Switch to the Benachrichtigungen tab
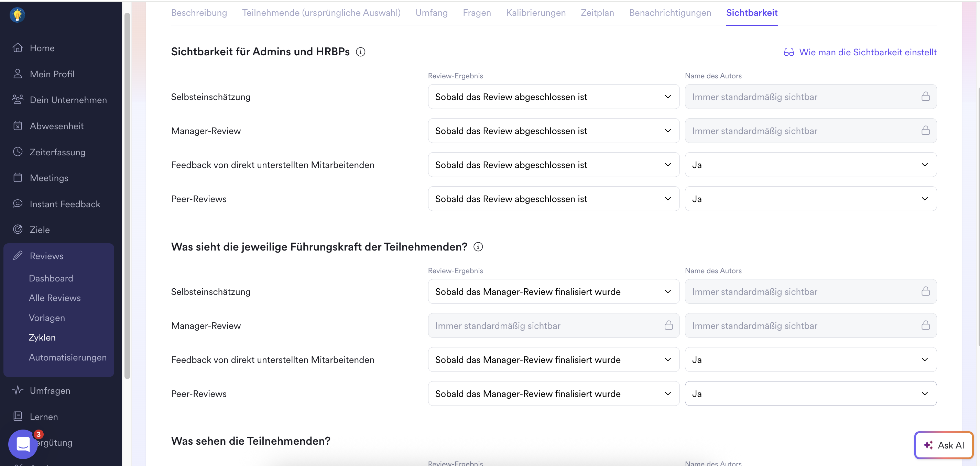The image size is (980, 466). coord(669,13)
